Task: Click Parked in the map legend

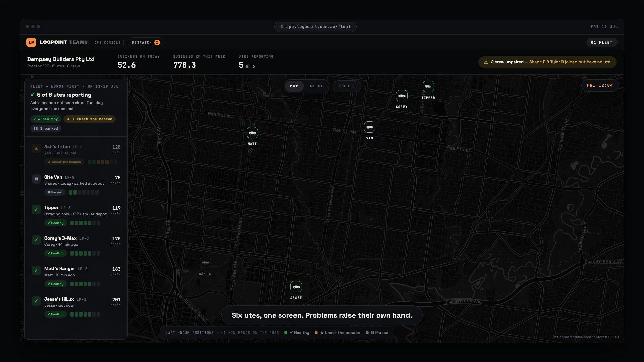Action: point(377,333)
